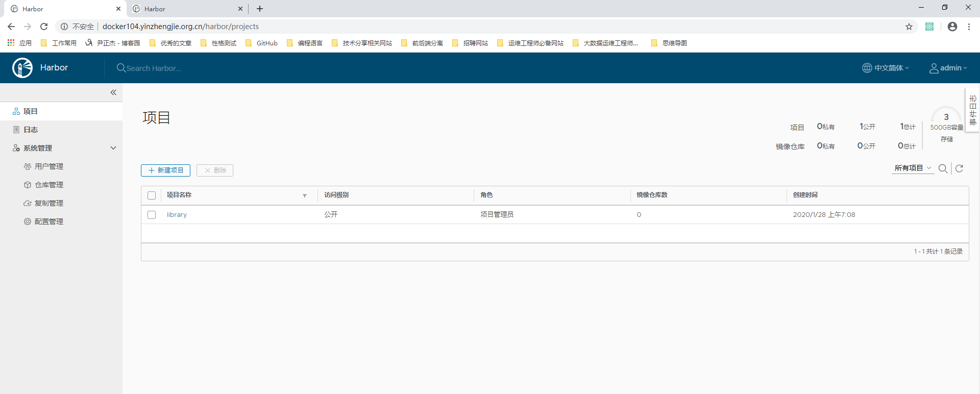Click the 1 - 1 共计 1 条记录 pagination text
This screenshot has width=980, height=394.
tap(938, 252)
